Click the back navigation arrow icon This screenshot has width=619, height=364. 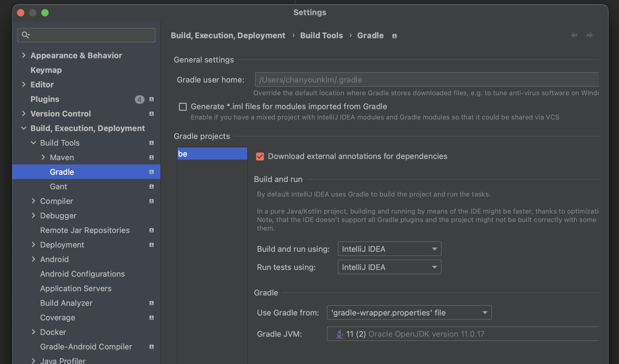(574, 35)
